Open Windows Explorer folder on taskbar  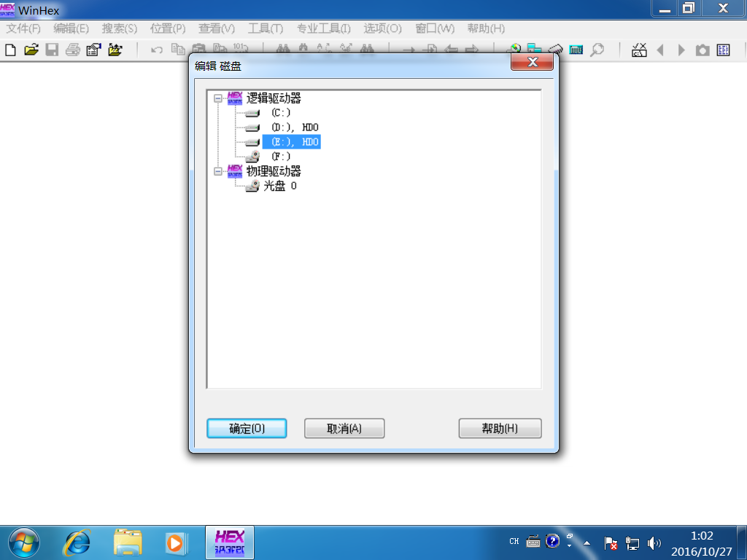[128, 542]
